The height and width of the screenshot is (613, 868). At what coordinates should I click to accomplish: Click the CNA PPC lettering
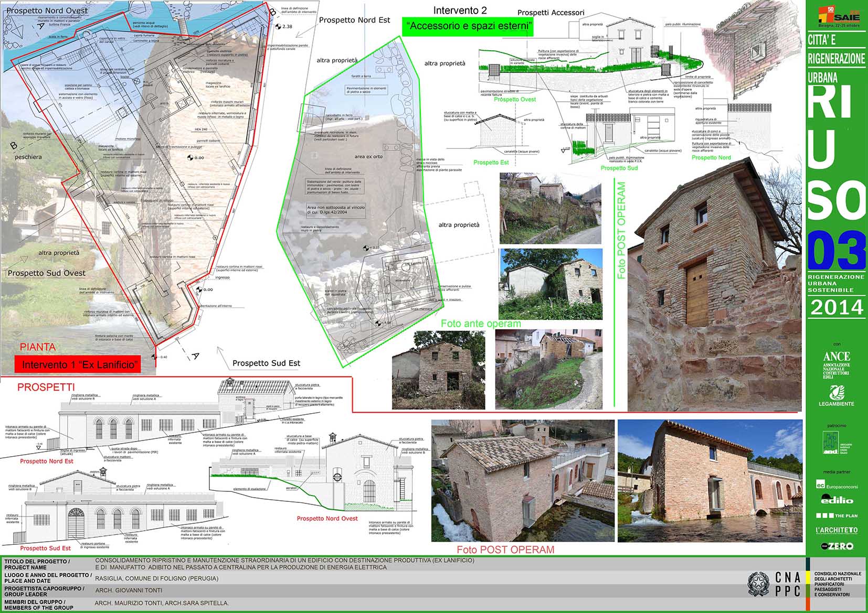(x=788, y=584)
